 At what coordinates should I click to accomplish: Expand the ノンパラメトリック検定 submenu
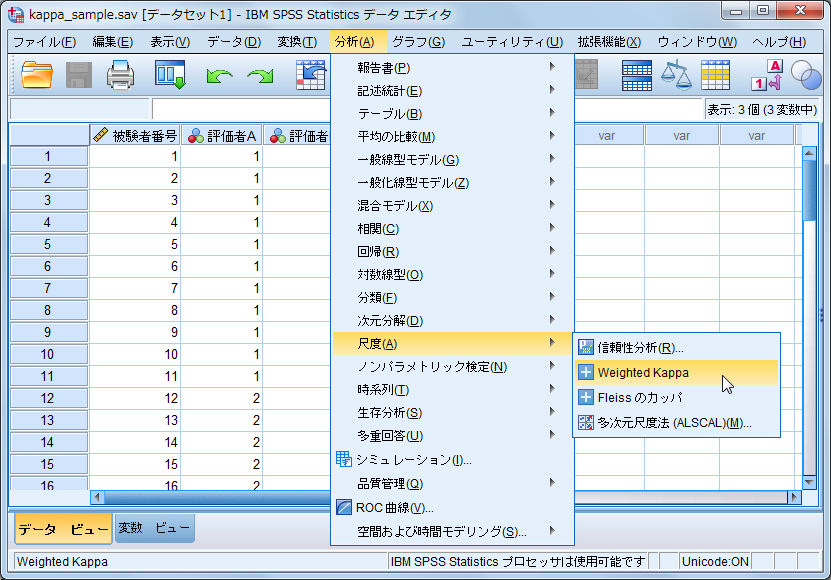click(x=432, y=367)
